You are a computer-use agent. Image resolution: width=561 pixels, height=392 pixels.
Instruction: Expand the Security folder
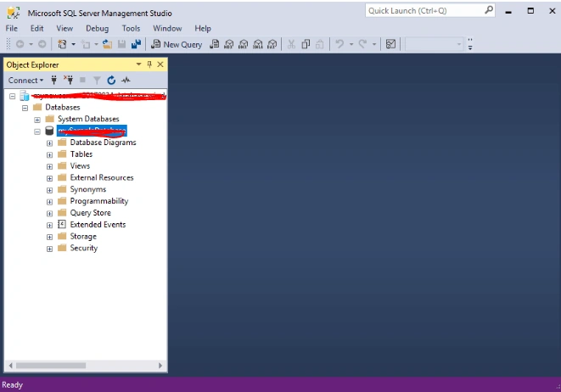click(x=50, y=249)
